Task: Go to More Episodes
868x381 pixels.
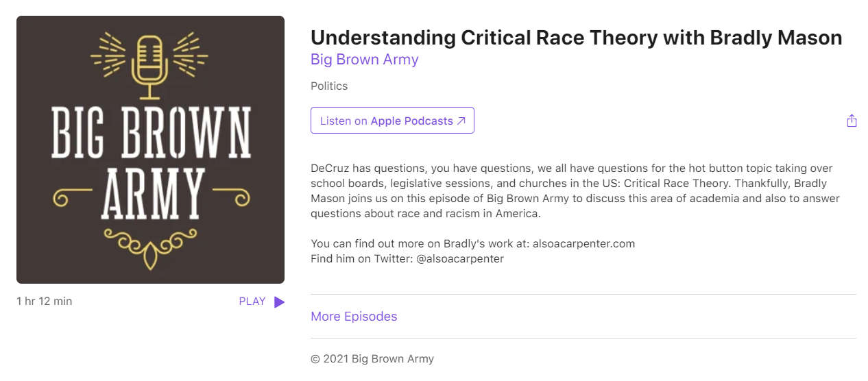Action: pos(354,317)
